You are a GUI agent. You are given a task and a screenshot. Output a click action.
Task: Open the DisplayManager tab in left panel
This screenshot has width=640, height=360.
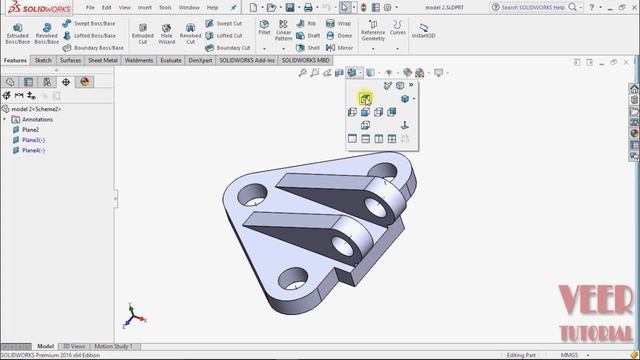pos(84,82)
